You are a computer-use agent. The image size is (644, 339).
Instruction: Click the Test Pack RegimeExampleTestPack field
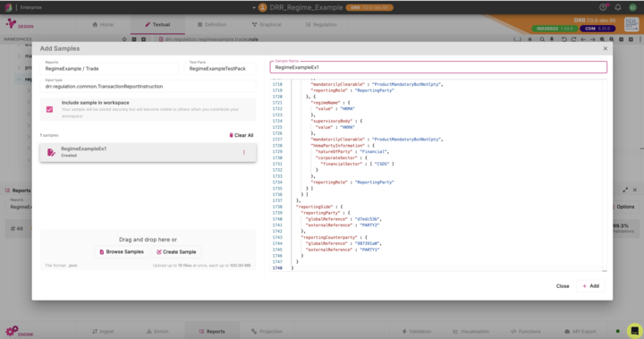pyautogui.click(x=220, y=68)
